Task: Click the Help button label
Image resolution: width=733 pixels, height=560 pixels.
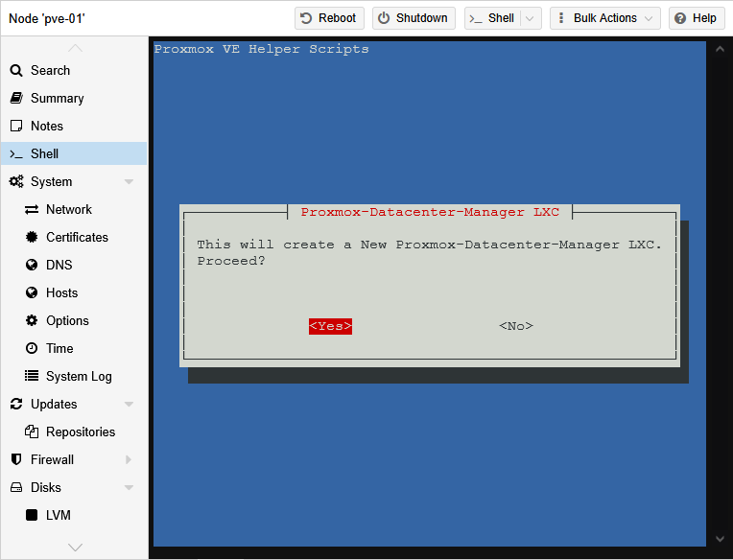Action: coord(704,18)
